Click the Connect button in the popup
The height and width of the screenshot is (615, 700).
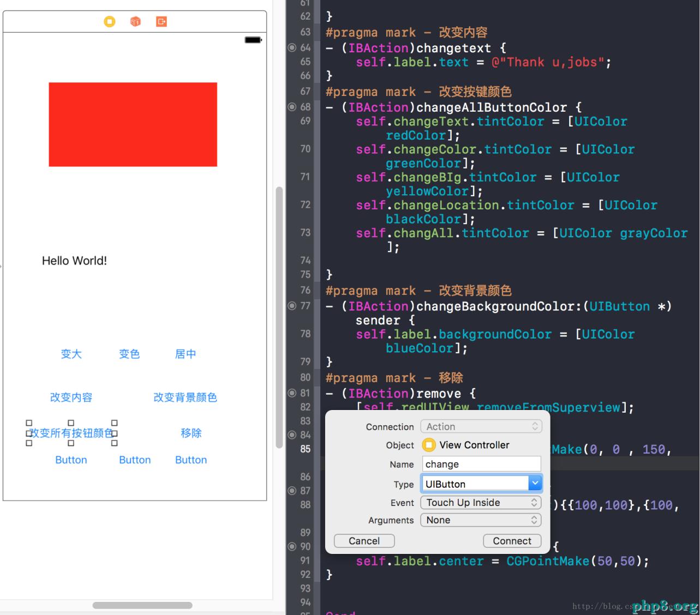point(512,541)
